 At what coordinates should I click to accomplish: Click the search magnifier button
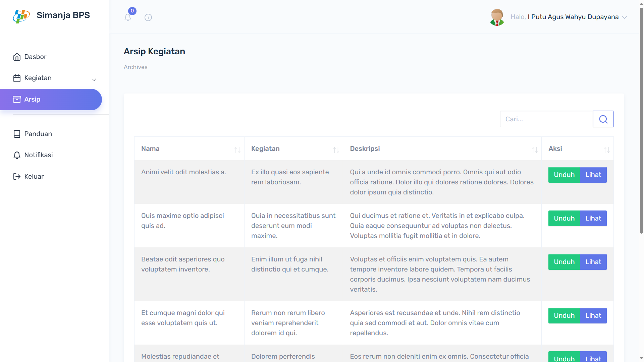603,119
